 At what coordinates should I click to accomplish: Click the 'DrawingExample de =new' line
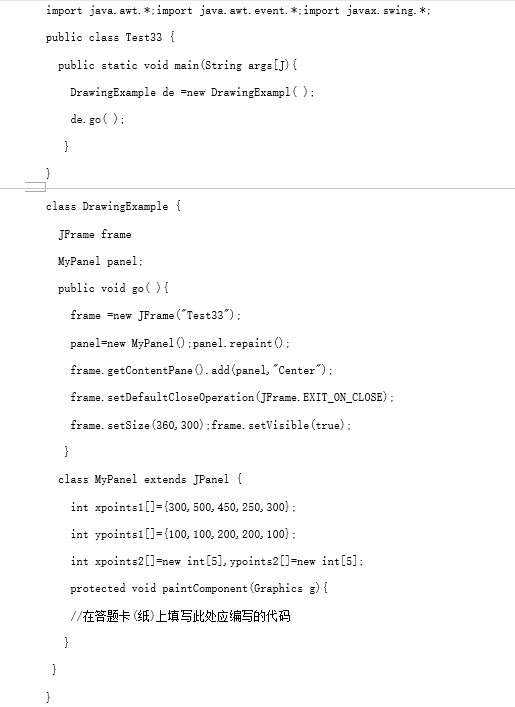pyautogui.click(x=192, y=92)
